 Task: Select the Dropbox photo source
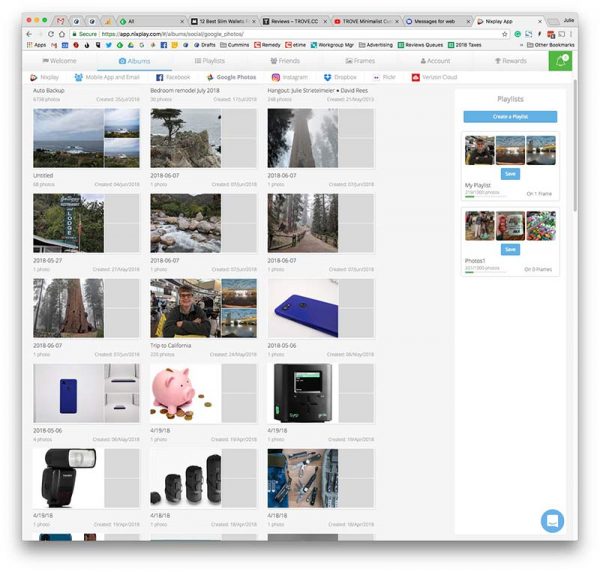[x=340, y=77]
